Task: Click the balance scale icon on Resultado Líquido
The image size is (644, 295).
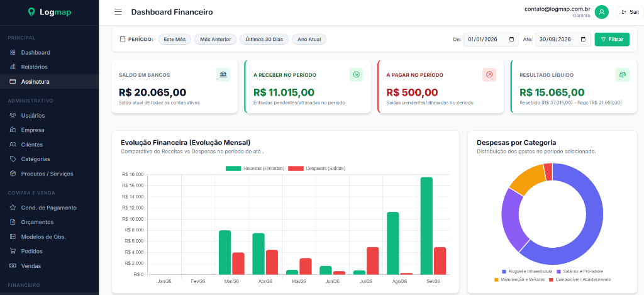Action: pos(622,74)
